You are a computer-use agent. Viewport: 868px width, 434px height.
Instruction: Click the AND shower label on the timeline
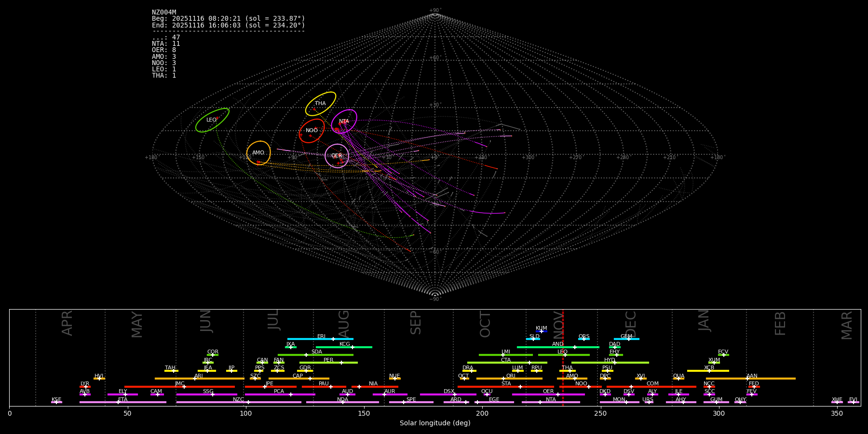[558, 344]
